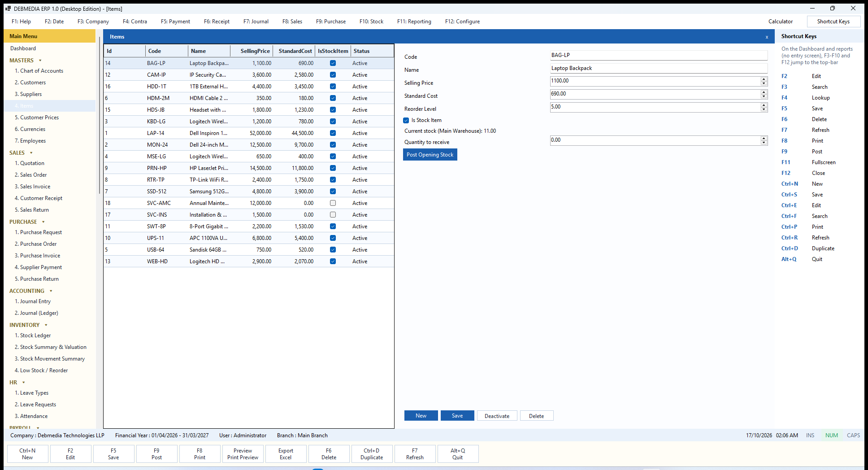Open Stock Summary & Valuation in sidebar

51,347
